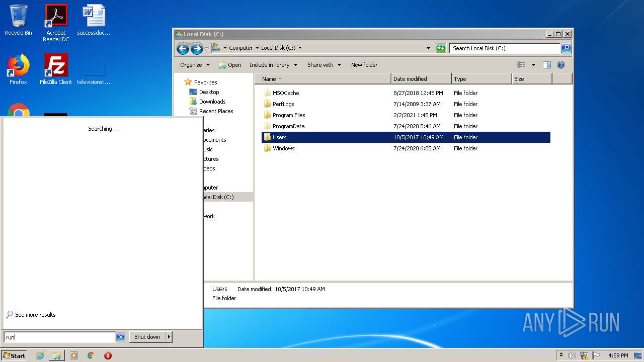644x362 pixels.
Task: Select Program Files folder
Action: [x=289, y=115]
